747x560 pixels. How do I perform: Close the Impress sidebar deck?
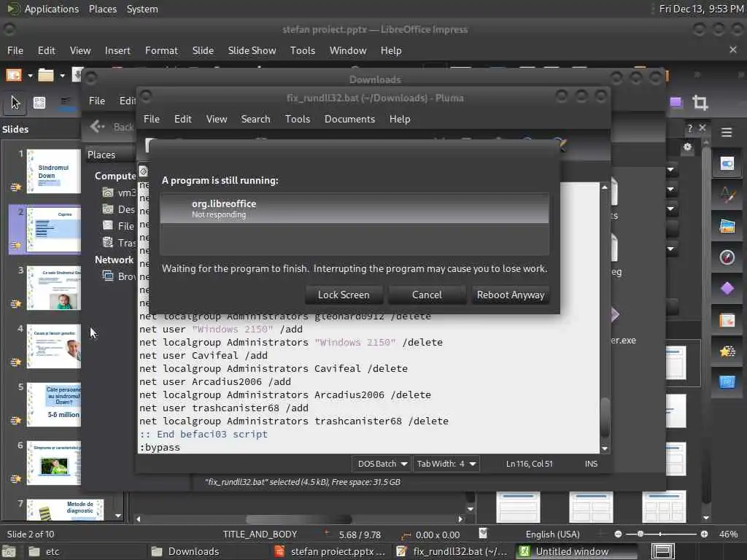(703, 128)
